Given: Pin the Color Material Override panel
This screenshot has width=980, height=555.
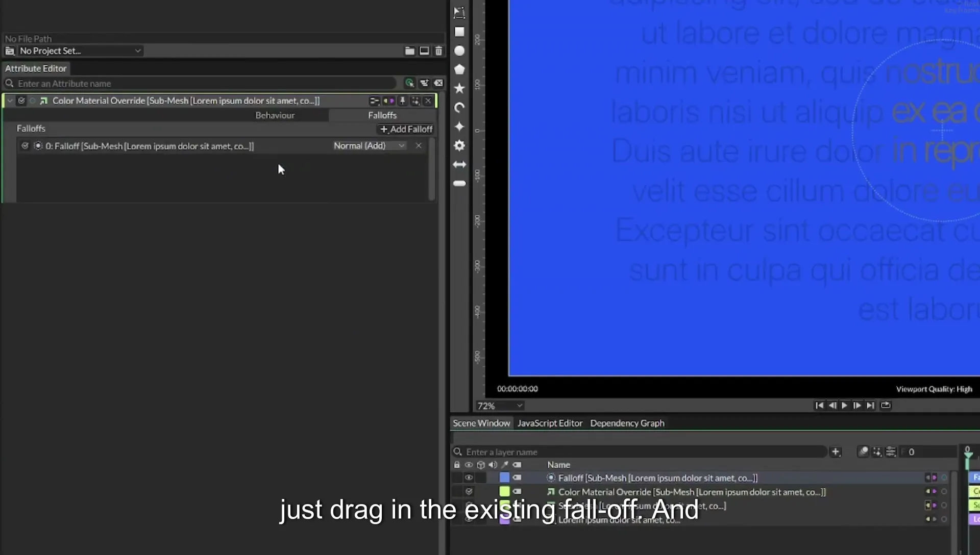Looking at the screenshot, I should [402, 101].
